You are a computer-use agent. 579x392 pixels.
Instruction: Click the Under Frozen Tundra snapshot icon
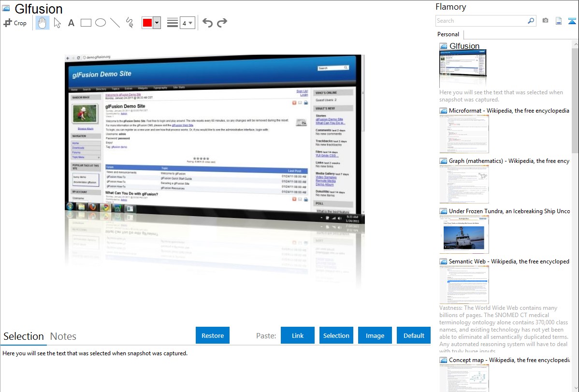(443, 211)
